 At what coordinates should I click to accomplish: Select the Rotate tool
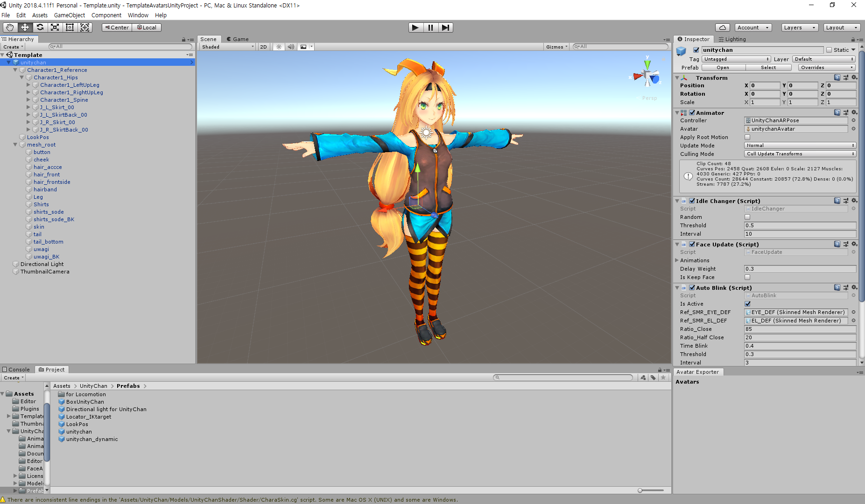click(x=40, y=28)
